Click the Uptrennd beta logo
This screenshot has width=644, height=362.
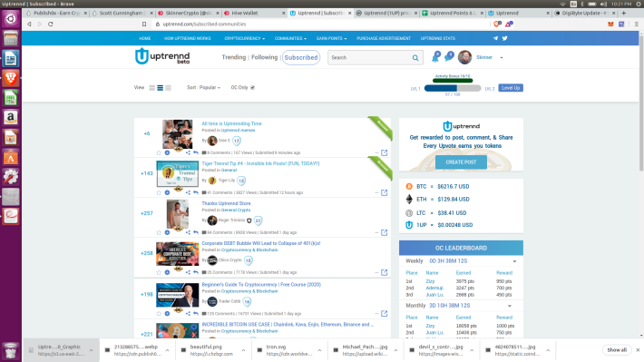click(x=162, y=56)
